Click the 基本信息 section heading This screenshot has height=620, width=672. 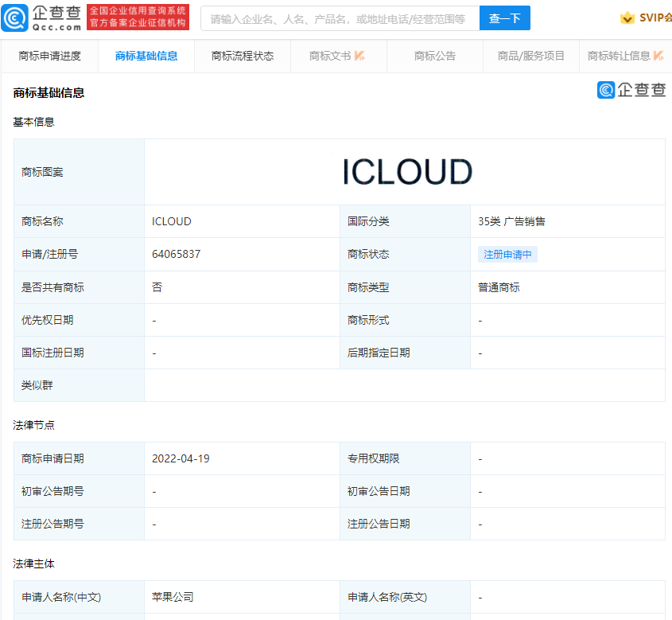pos(34,123)
